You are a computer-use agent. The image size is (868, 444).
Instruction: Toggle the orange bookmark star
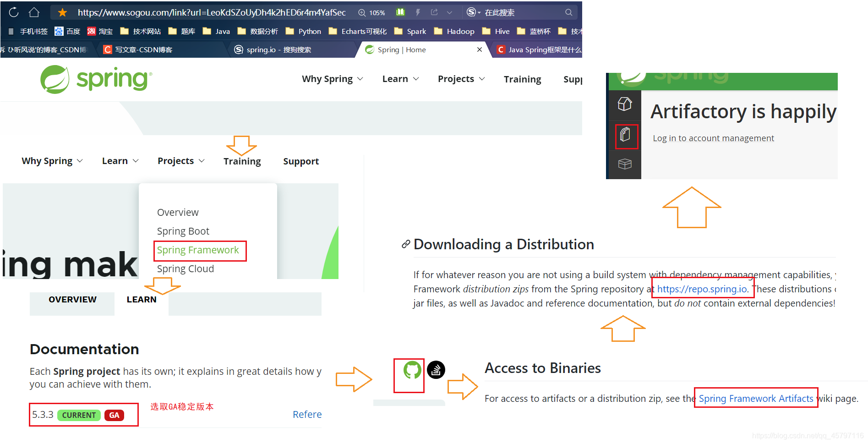[x=63, y=12]
